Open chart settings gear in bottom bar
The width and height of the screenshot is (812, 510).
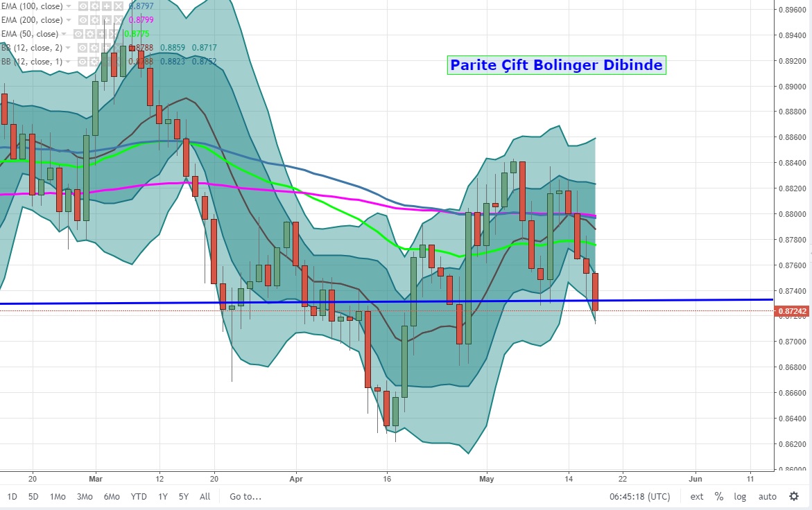click(794, 496)
